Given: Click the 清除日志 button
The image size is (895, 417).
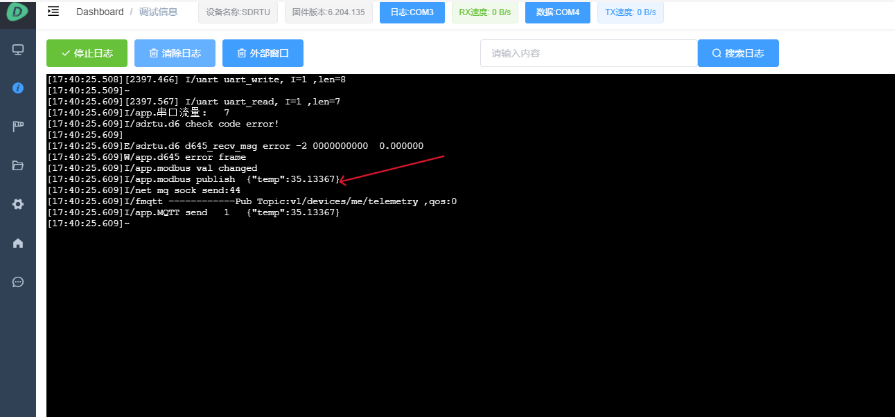Looking at the screenshot, I should tap(174, 53).
